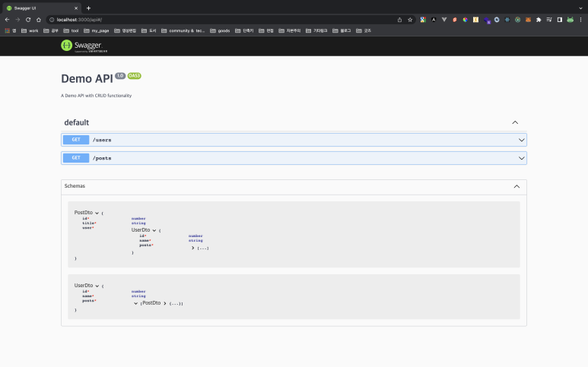Image resolution: width=588 pixels, height=367 pixels.
Task: Click the dark 'A' extension icon
Action: point(434,20)
